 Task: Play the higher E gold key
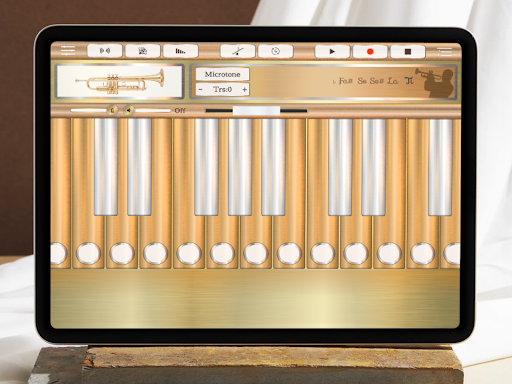point(389,240)
